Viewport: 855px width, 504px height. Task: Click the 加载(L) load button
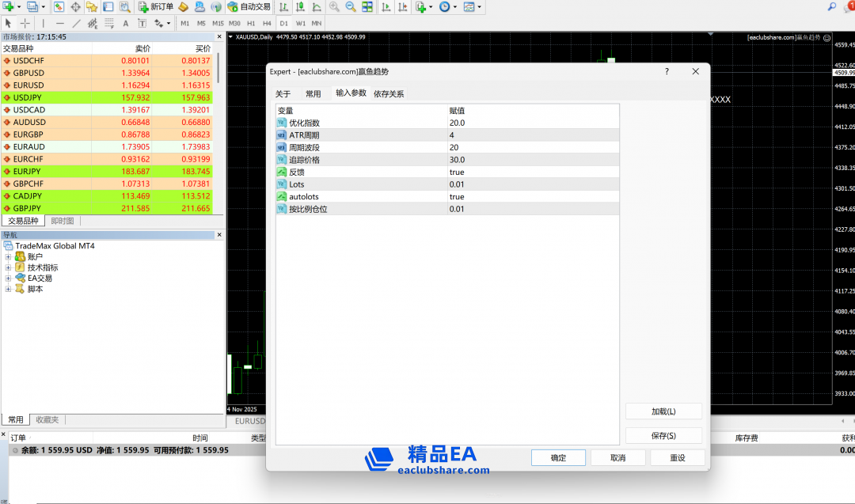click(663, 411)
